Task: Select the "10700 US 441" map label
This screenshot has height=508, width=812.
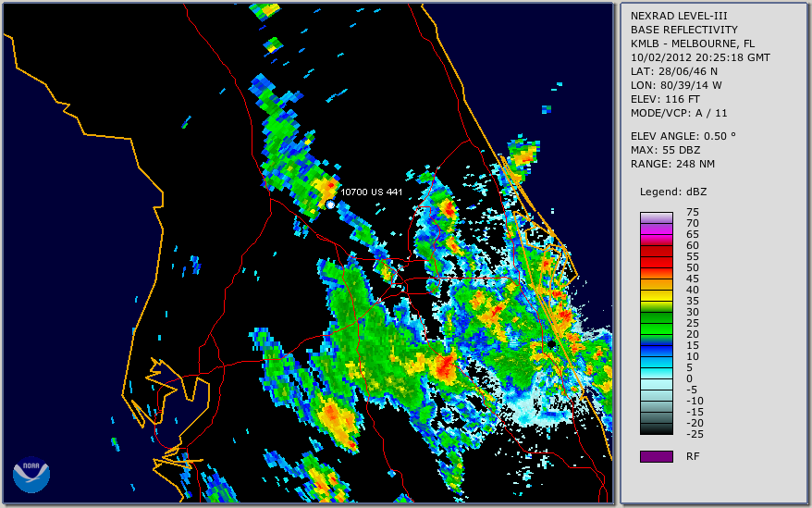Action: pyautogui.click(x=371, y=192)
